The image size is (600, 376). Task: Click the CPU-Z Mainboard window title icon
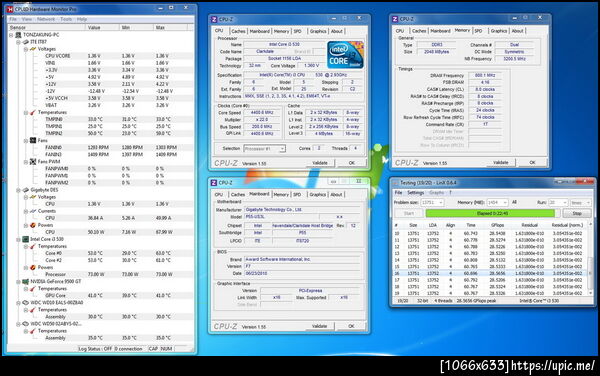(214, 183)
